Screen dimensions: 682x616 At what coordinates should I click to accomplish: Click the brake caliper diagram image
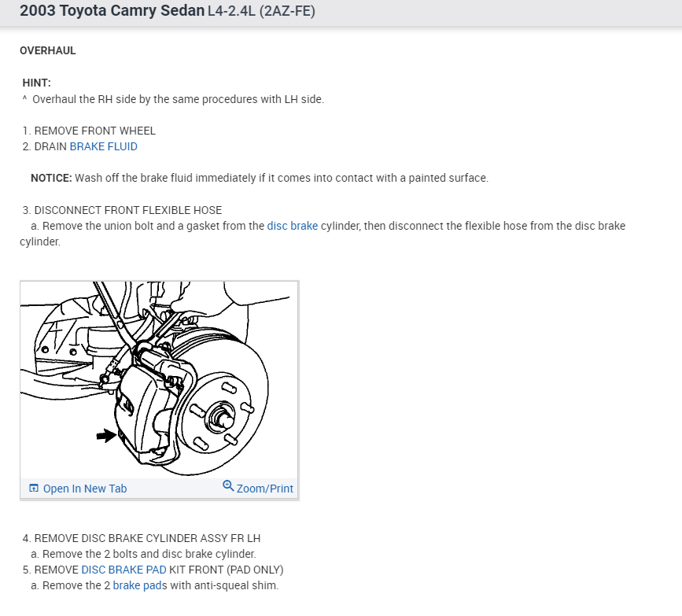click(x=159, y=379)
